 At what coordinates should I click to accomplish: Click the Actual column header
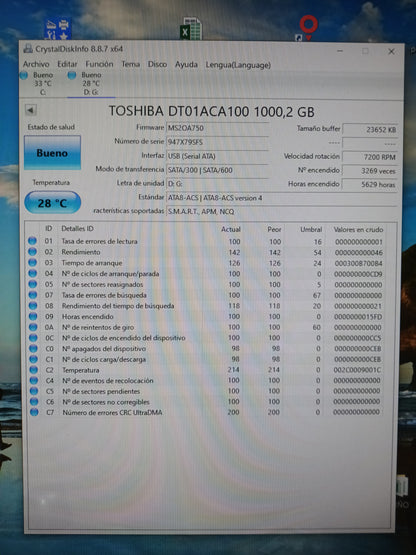point(231,229)
